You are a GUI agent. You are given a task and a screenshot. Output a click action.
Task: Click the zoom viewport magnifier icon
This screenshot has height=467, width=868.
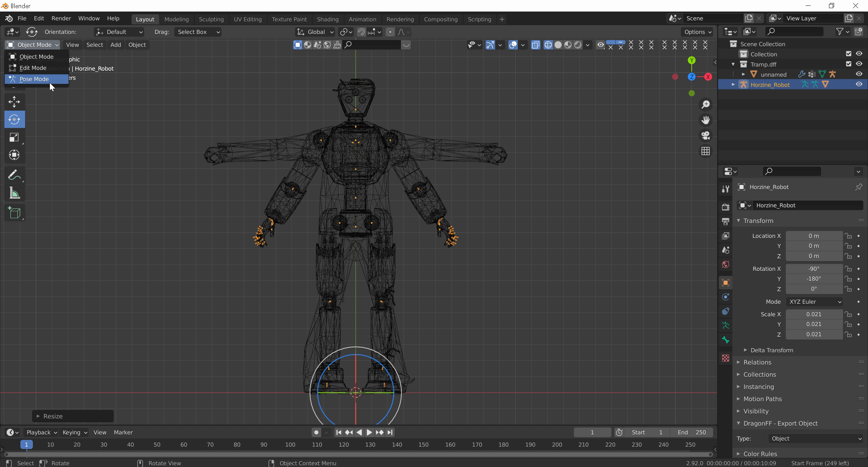(x=706, y=105)
